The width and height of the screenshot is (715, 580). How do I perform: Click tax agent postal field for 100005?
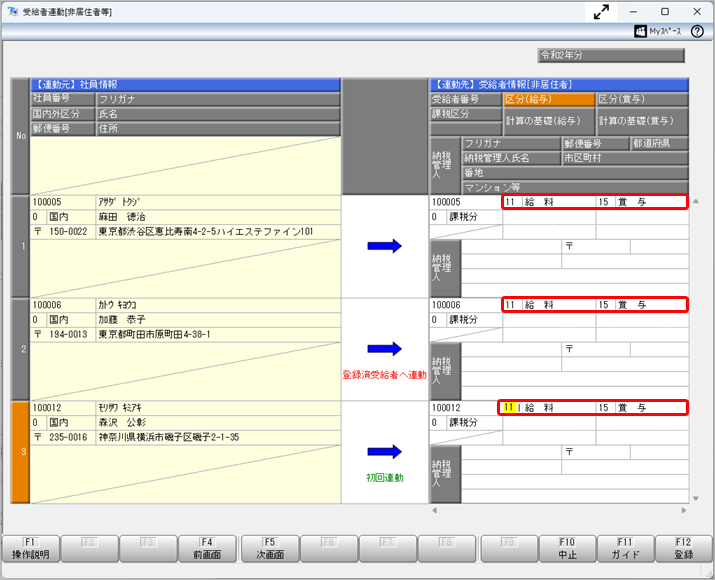(596, 247)
